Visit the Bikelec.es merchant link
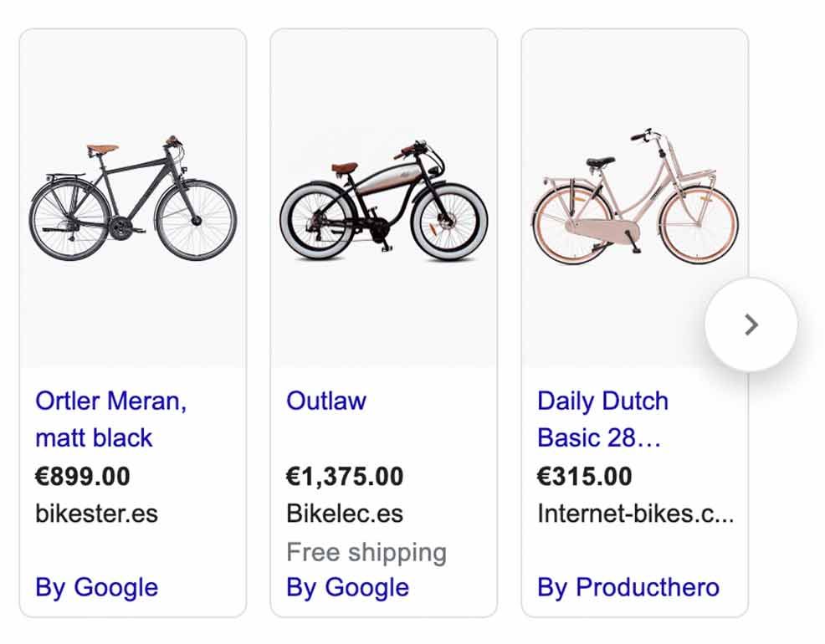Viewport: 825px width, 644px height. pyautogui.click(x=345, y=514)
